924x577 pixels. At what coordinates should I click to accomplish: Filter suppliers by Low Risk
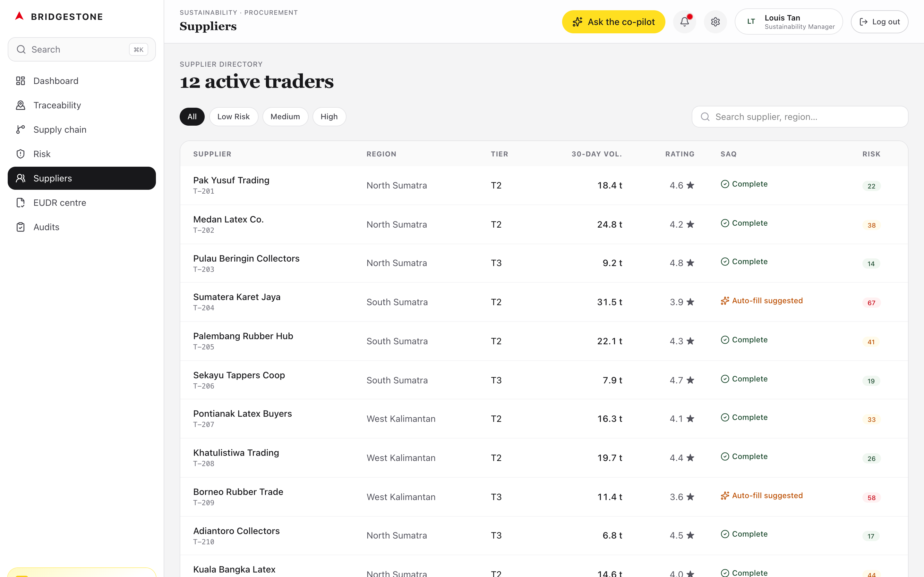pyautogui.click(x=233, y=117)
